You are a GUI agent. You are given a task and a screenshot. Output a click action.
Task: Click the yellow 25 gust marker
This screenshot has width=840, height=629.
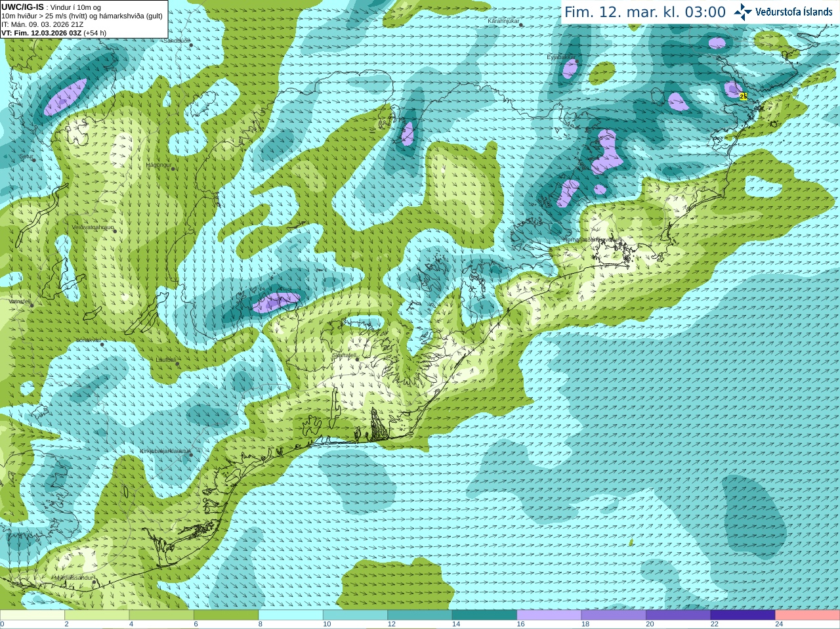coord(744,96)
